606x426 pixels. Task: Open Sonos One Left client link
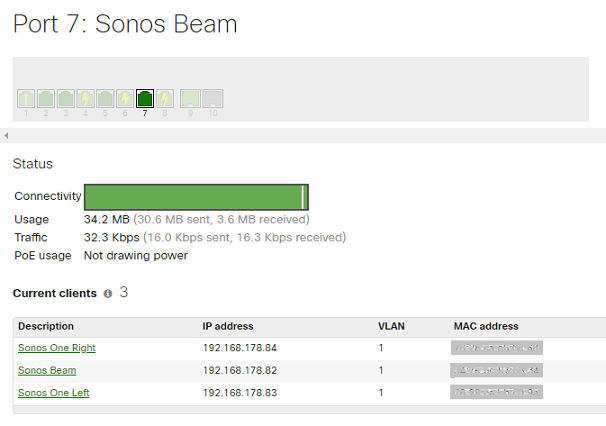[54, 393]
